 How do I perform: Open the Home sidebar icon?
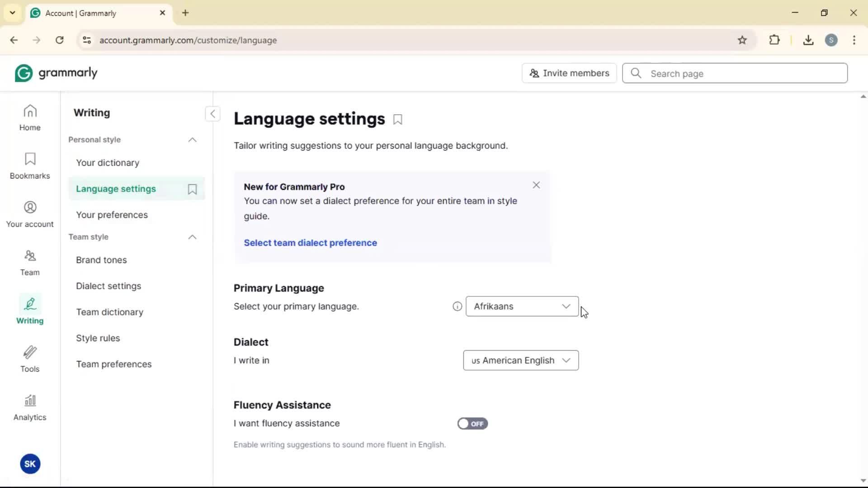coord(30,117)
